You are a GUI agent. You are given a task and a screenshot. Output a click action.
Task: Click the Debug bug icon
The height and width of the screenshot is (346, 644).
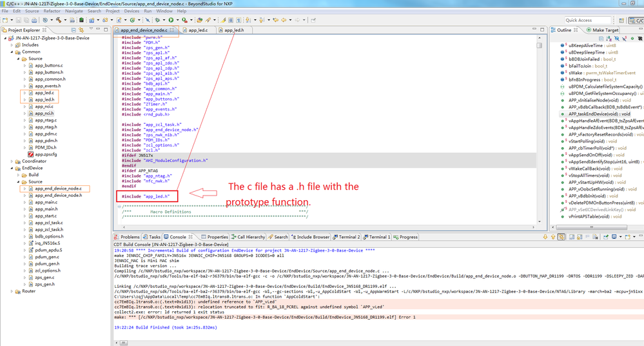point(157,20)
